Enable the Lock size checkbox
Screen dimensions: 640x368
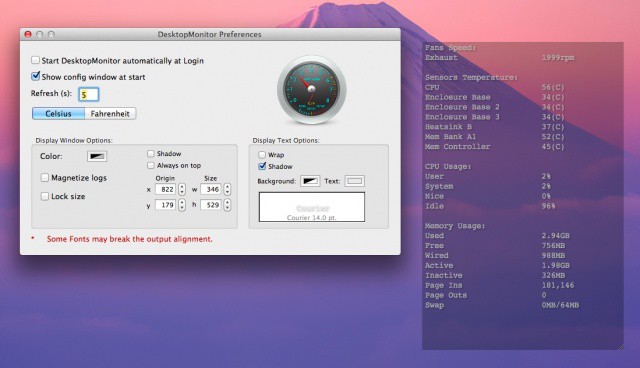tap(45, 196)
